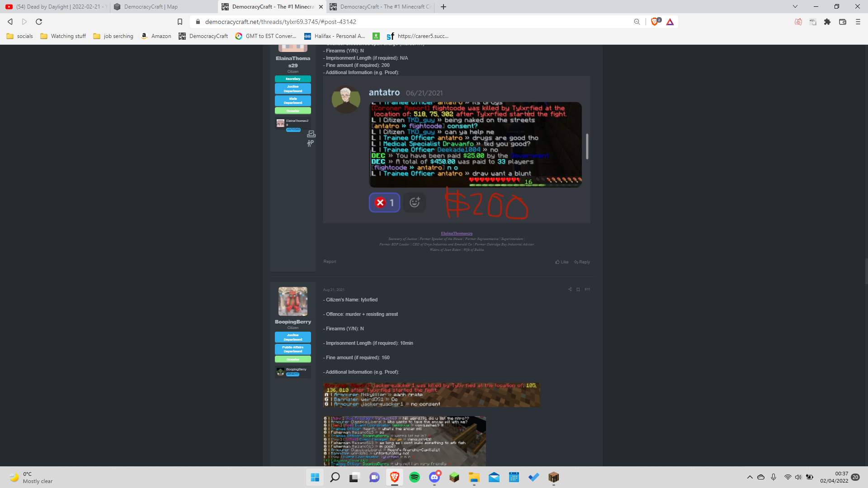Open the Wi-Fi network tray icon
The image size is (868, 488).
pos(788,477)
